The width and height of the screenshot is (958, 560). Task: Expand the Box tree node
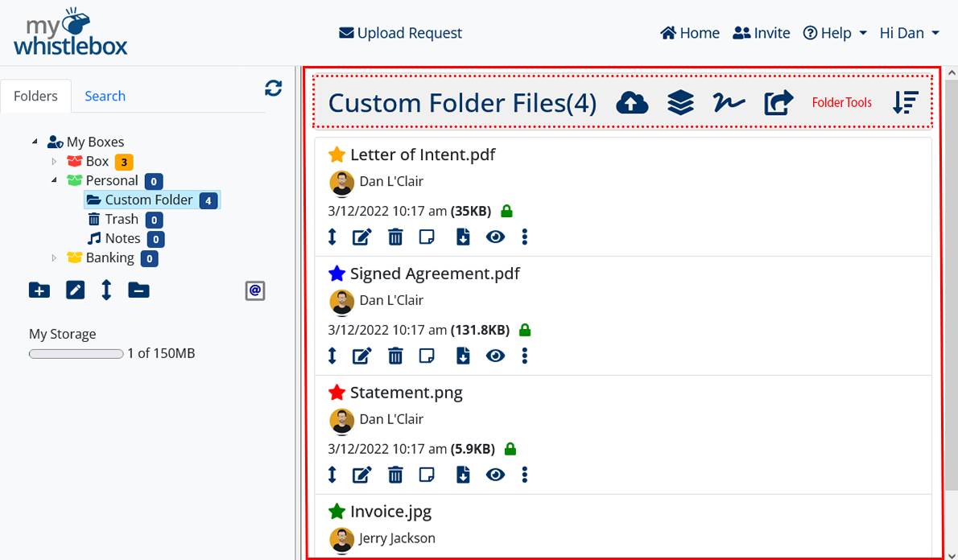[x=55, y=162]
